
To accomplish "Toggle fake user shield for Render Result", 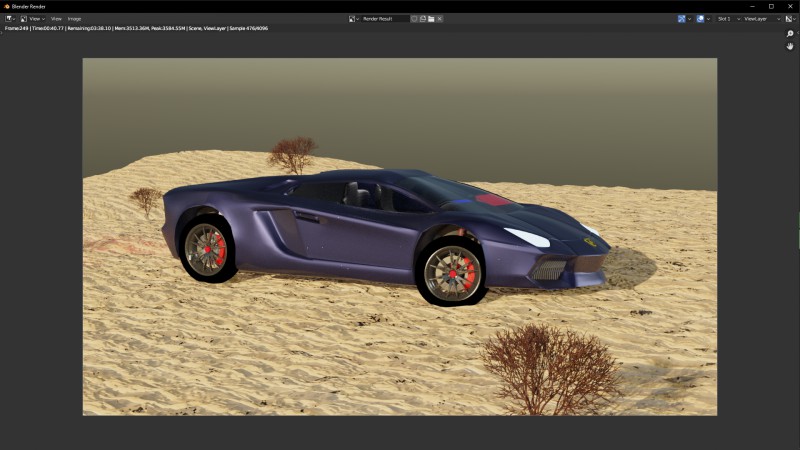I will point(414,19).
